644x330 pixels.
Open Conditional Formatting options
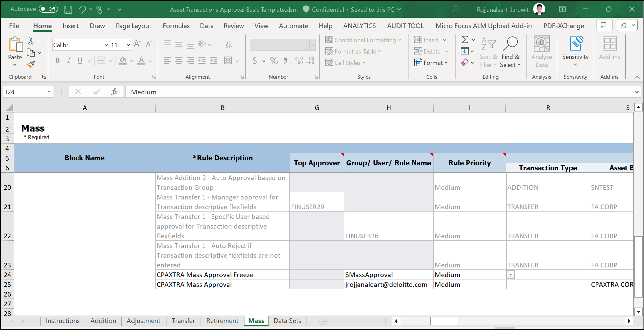coord(364,40)
